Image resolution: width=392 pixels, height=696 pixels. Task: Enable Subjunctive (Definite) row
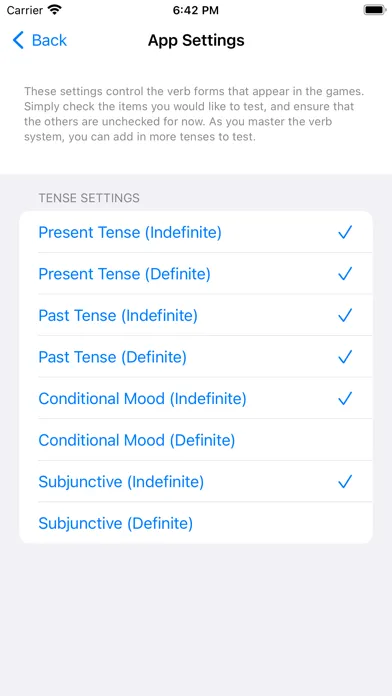(196, 523)
